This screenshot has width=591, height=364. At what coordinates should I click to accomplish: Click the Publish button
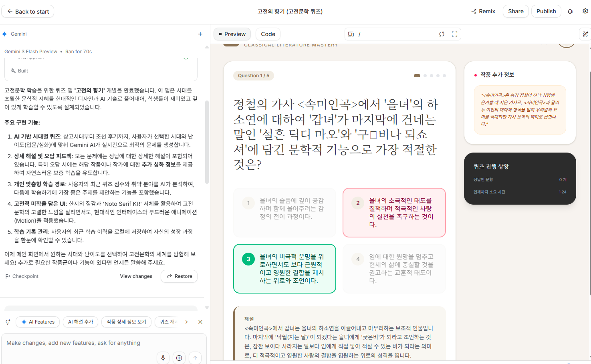[546, 11]
